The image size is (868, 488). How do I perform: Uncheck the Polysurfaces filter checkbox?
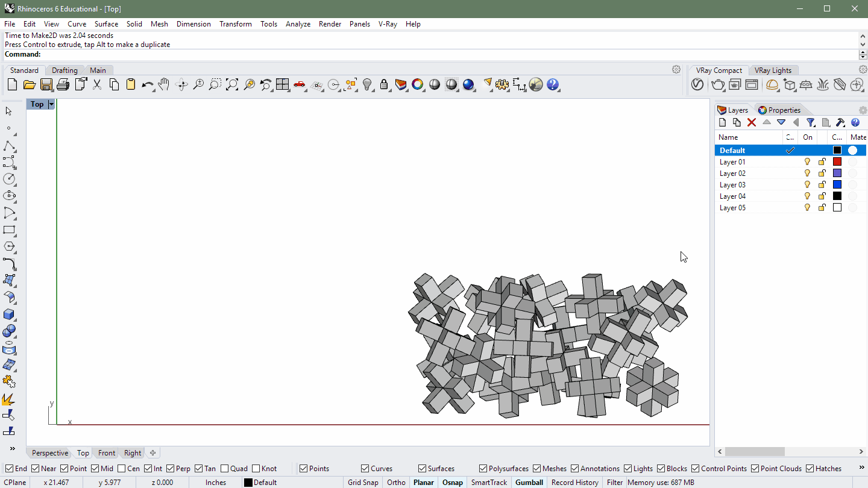483,469
